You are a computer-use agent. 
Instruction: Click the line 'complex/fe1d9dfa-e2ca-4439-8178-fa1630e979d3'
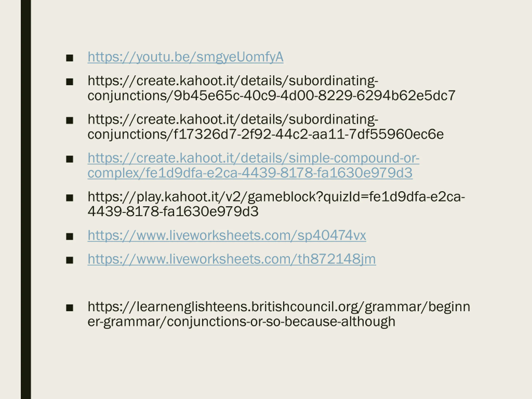[250, 173]
